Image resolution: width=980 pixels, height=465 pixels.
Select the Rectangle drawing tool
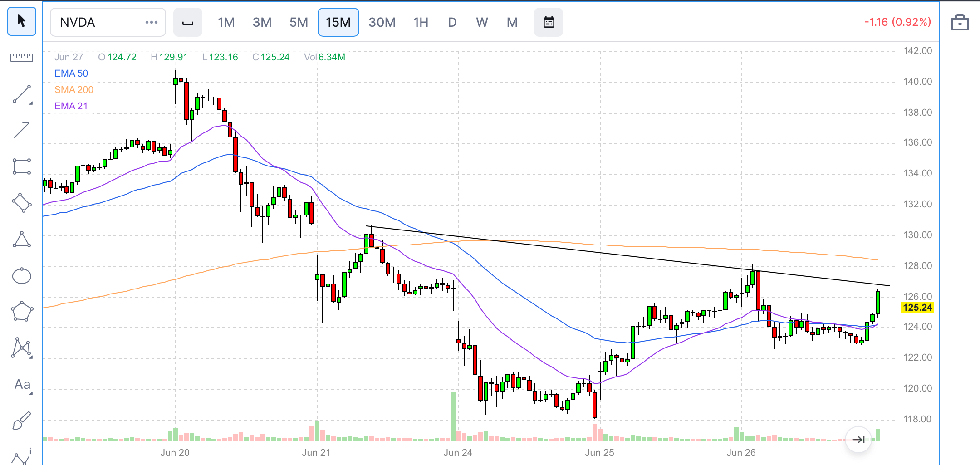21,166
